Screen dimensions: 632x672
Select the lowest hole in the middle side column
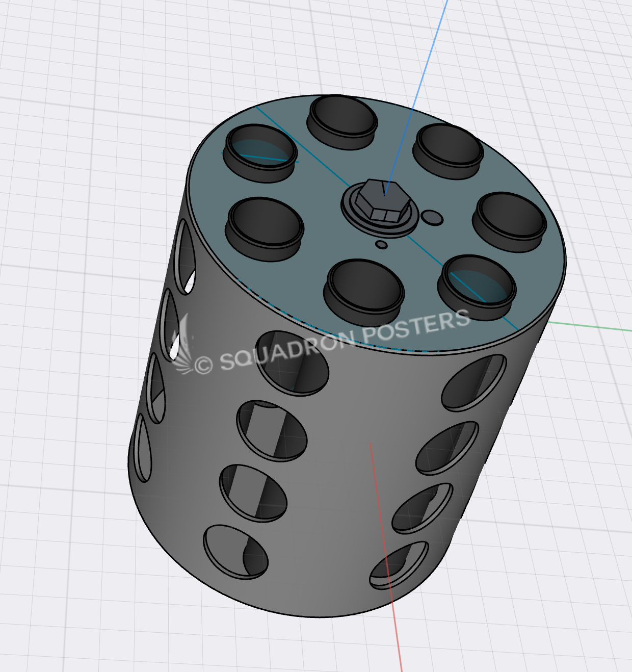[235, 552]
